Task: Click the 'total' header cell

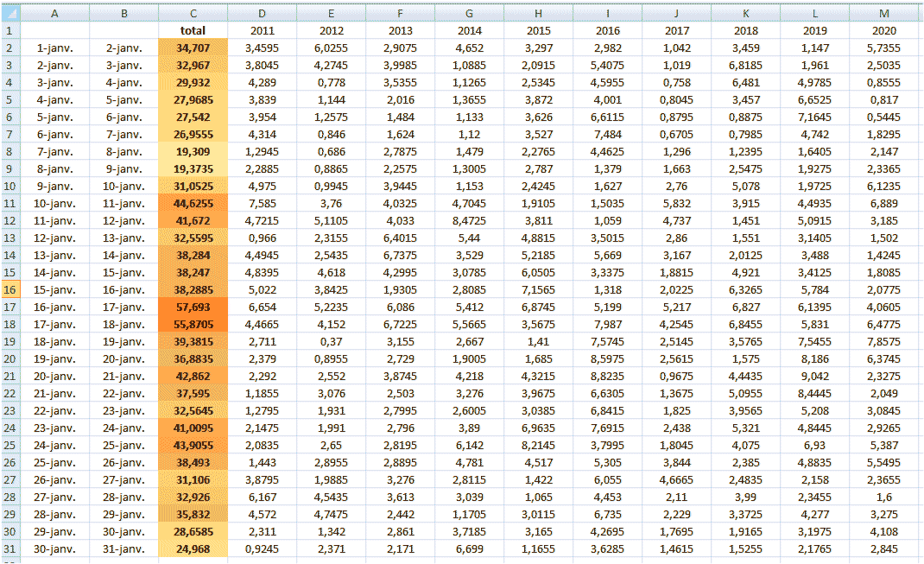Action: click(x=193, y=30)
